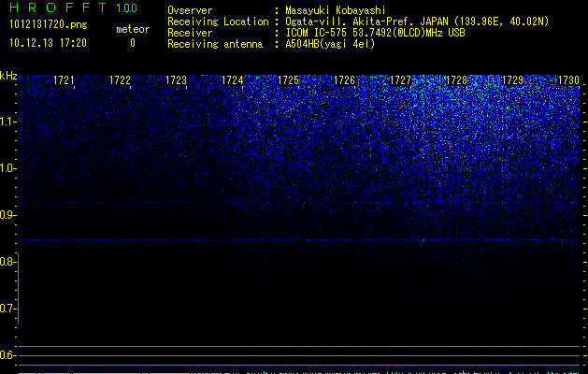Click the 1722 time marker
This screenshot has height=374, width=588.
pos(120,80)
